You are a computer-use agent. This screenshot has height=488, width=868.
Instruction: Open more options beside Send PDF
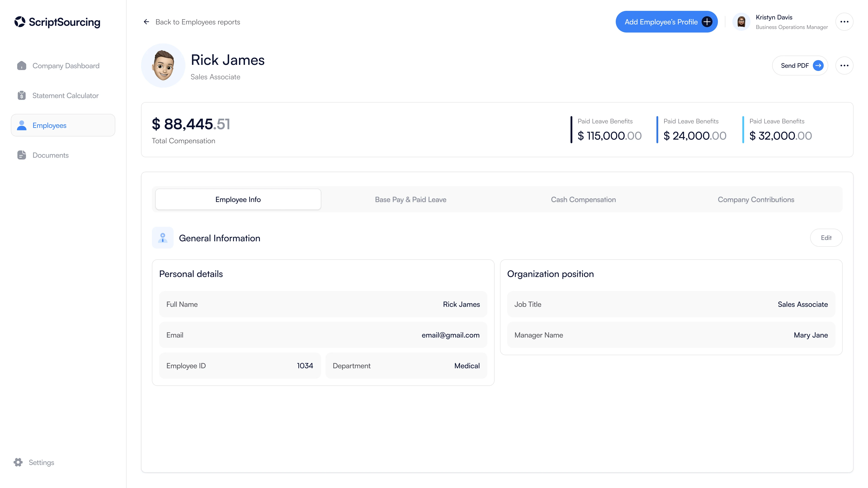(x=844, y=66)
